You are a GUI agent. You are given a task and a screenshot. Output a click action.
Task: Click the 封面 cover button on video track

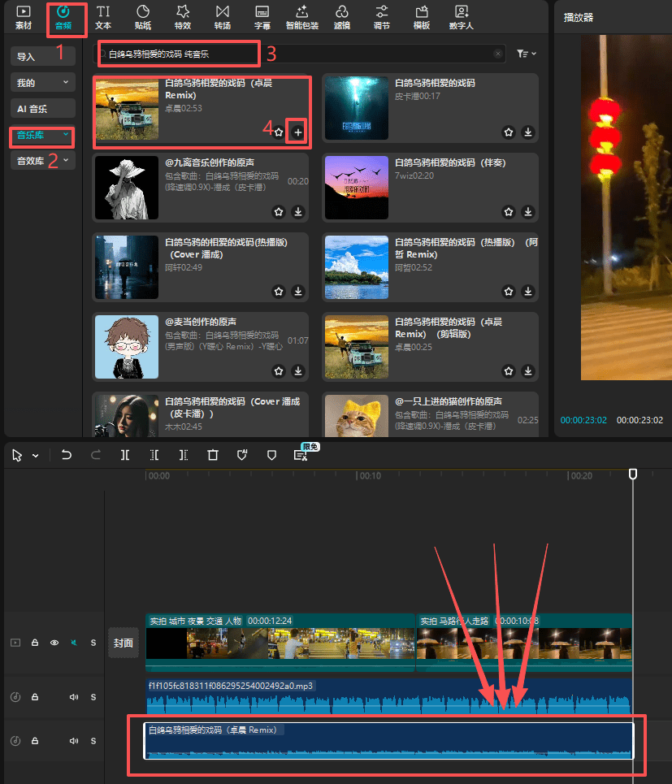(x=123, y=643)
